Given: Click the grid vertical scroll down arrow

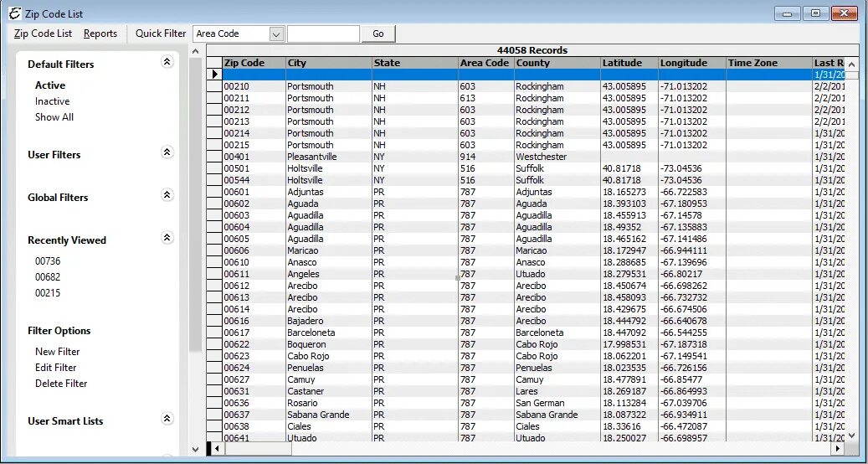Looking at the screenshot, I should [852, 436].
